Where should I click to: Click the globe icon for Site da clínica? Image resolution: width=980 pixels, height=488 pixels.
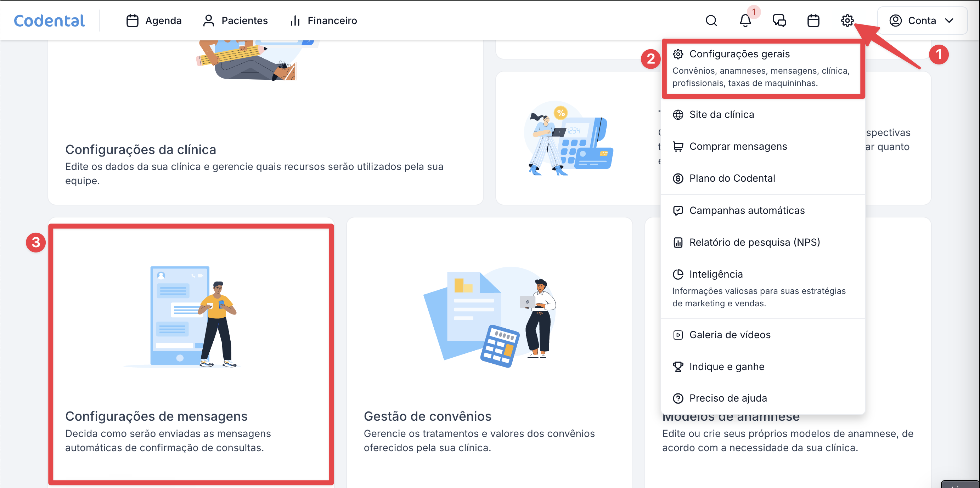(678, 114)
